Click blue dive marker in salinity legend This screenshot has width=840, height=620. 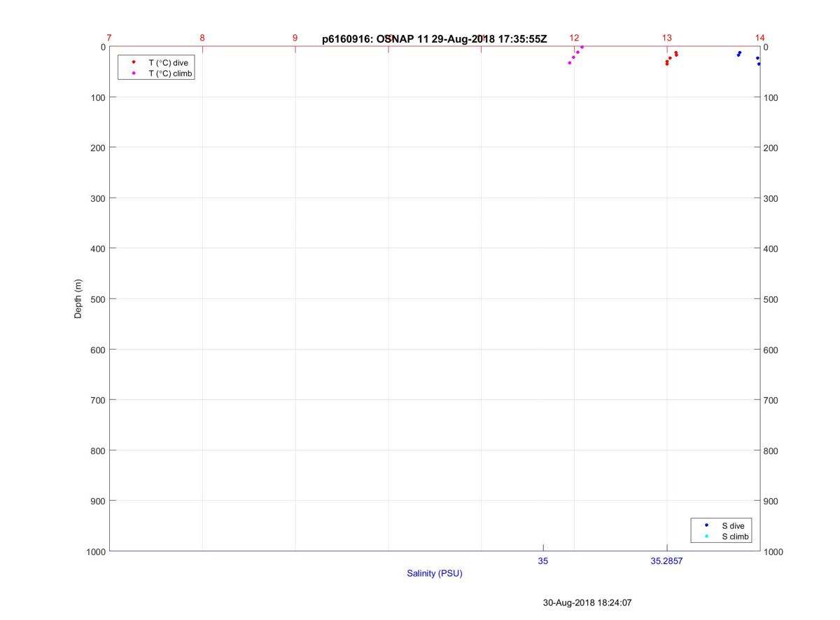click(x=706, y=525)
